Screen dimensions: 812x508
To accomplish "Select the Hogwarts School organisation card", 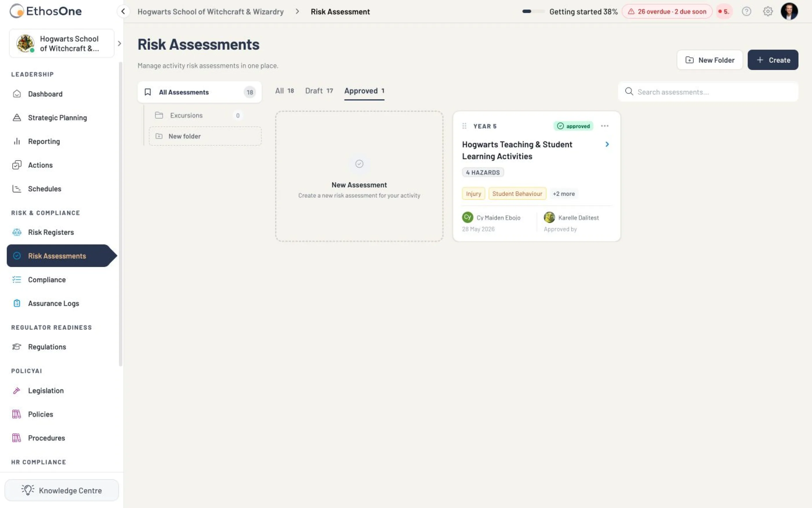I will (x=62, y=44).
